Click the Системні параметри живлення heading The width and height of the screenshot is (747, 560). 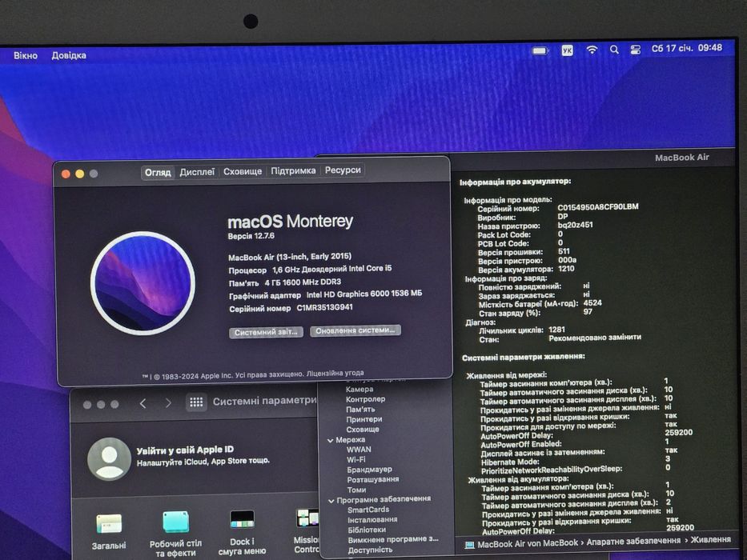[523, 357]
